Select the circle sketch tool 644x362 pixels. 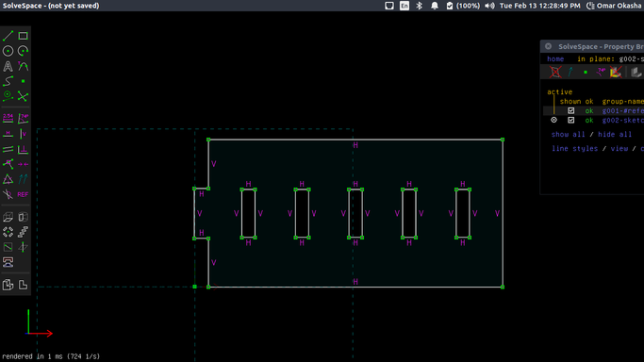tap(8, 51)
